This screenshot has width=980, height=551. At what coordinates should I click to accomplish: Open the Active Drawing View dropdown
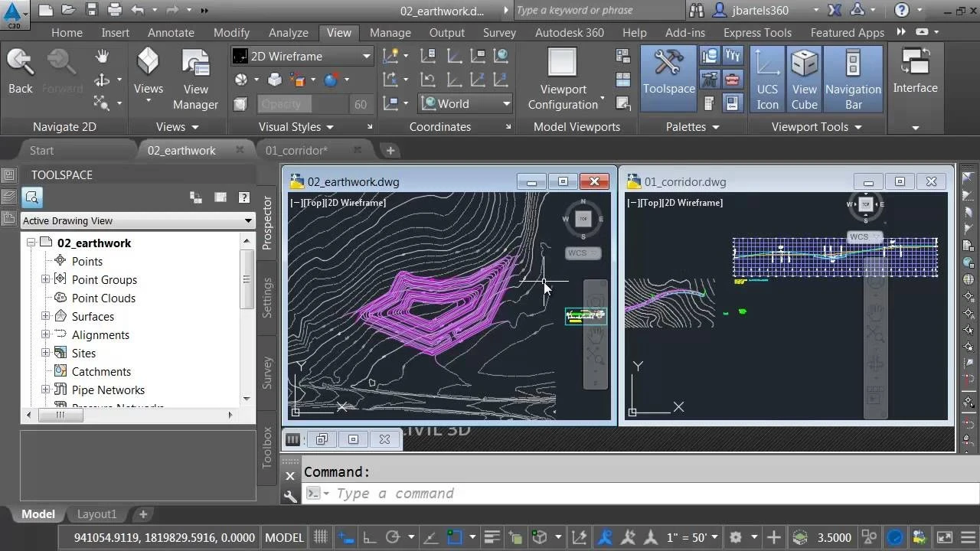(138, 220)
